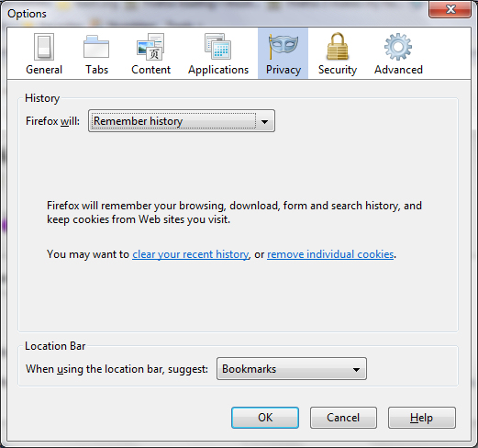Screen dimensions: 478x448
Task: Click the arrow on the Bookmarks dropdown
Action: click(x=356, y=369)
